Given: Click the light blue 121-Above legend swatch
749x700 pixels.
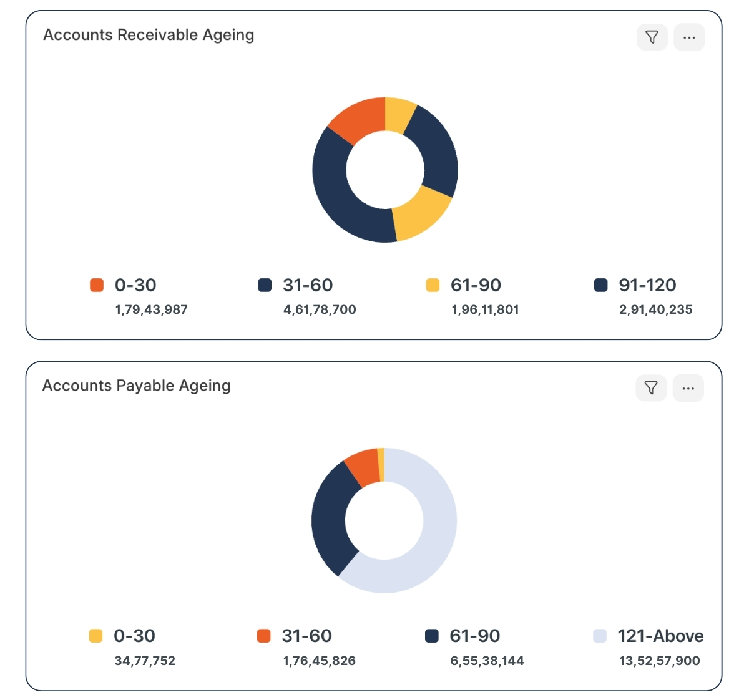Looking at the screenshot, I should click(x=600, y=636).
